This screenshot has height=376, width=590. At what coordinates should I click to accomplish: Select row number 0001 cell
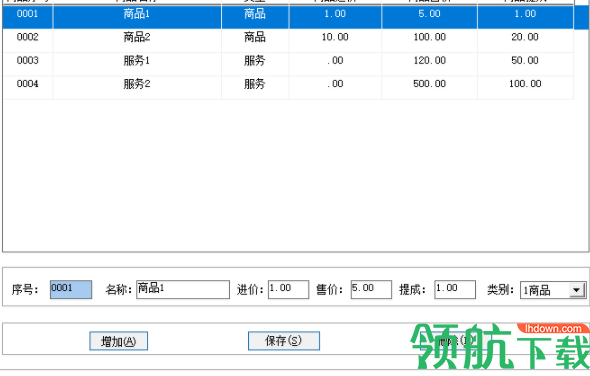pos(27,17)
